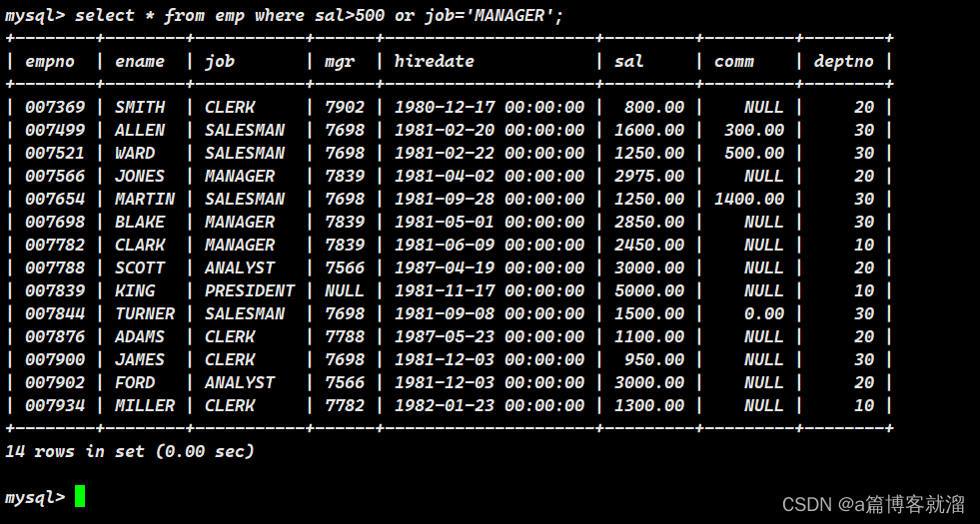Click the hiredate '1987-04-19 00:00:00'
The width and height of the screenshot is (980, 524).
(x=490, y=267)
